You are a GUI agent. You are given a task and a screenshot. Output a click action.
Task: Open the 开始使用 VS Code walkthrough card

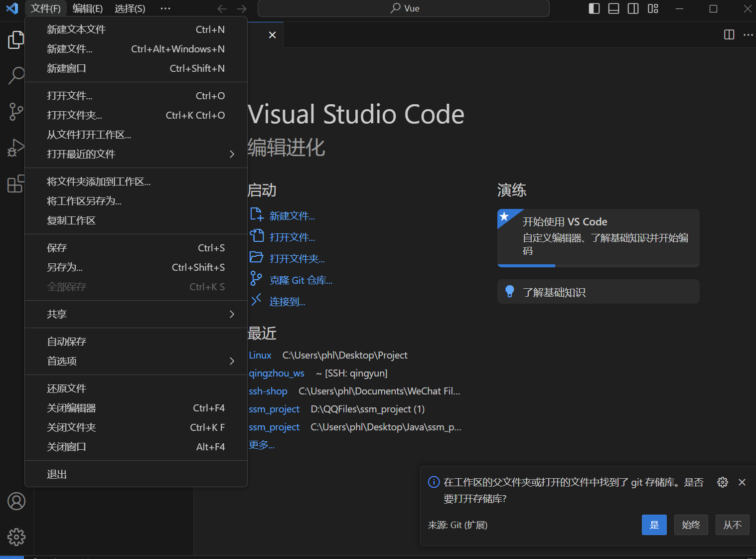598,238
